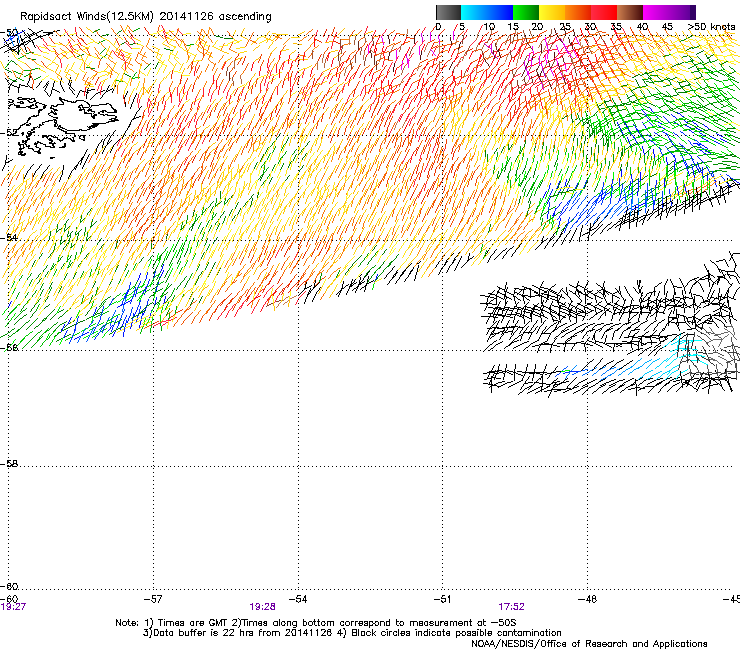Screen dimensions: 740x650
Task: Click the latitude axis label '-54'
Action: 9,237
